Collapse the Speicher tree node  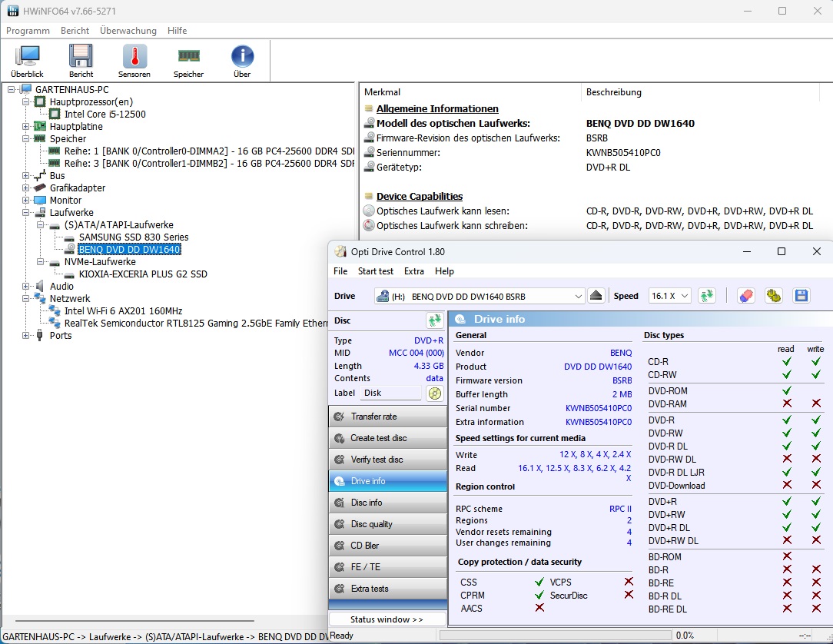point(25,138)
